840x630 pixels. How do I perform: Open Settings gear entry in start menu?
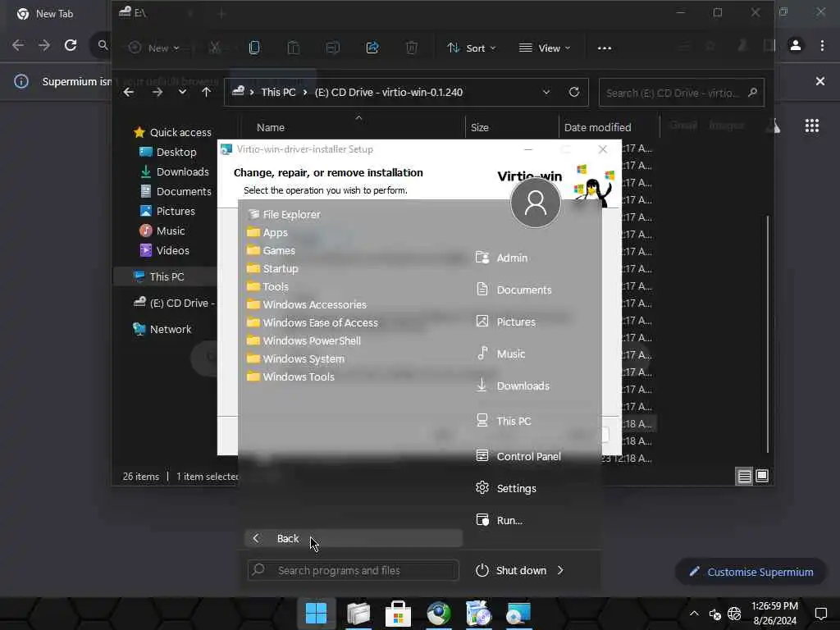point(505,488)
